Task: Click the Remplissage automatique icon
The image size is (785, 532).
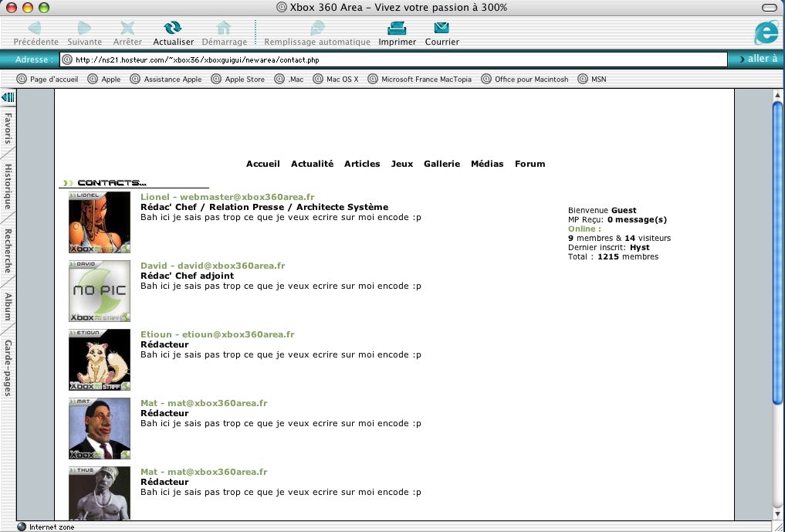Action: [x=317, y=28]
